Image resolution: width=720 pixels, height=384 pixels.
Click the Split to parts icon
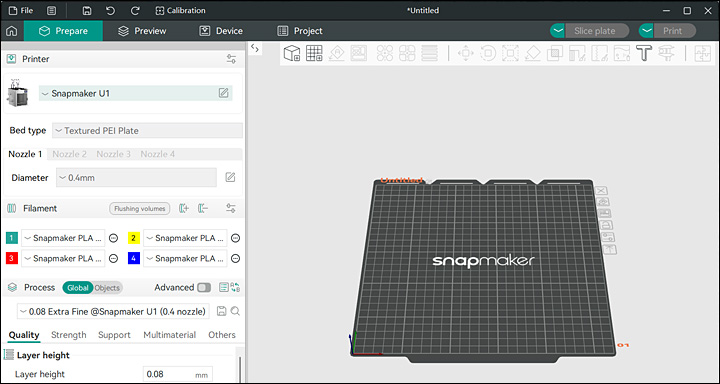point(407,53)
